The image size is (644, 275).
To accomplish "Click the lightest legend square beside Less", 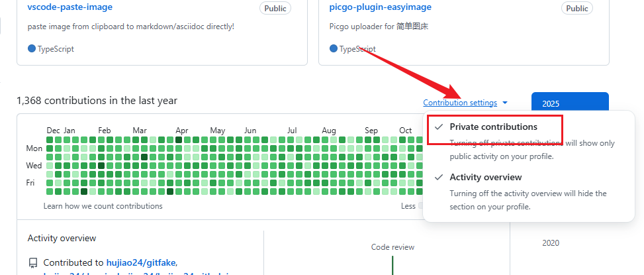I will (x=421, y=206).
